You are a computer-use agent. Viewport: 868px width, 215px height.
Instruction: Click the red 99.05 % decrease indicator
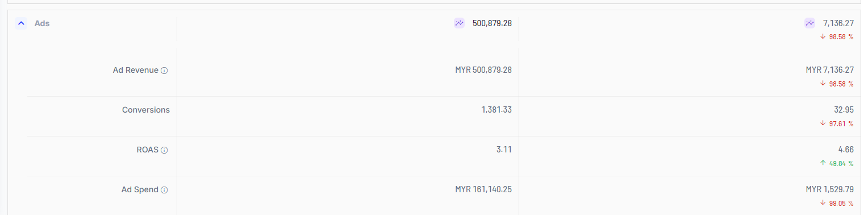click(x=837, y=203)
